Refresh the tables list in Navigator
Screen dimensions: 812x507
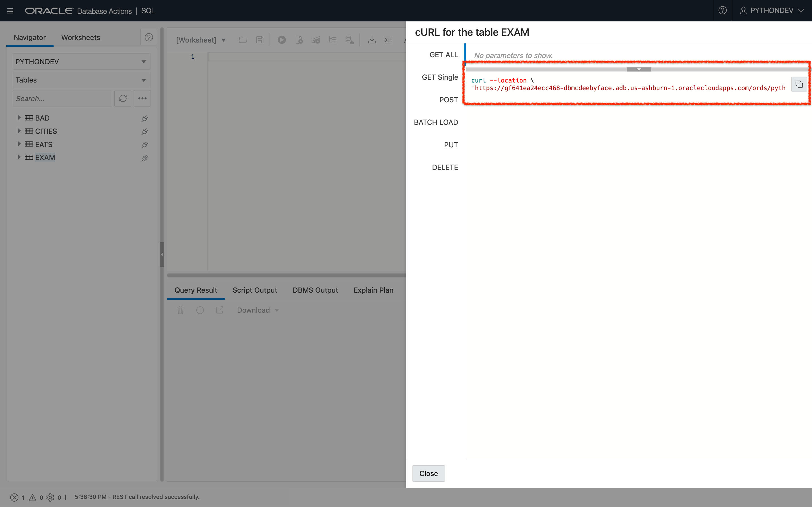point(123,98)
